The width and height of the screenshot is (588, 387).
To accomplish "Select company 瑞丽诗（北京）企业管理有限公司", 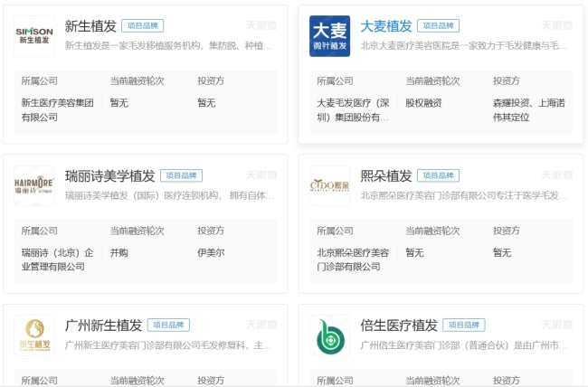I will coord(57,260).
